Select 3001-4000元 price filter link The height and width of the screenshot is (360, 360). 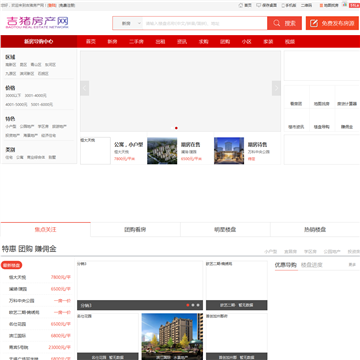tap(35, 96)
